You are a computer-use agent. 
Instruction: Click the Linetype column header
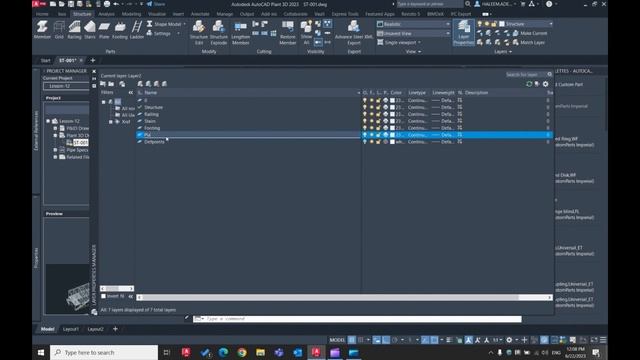417,93
